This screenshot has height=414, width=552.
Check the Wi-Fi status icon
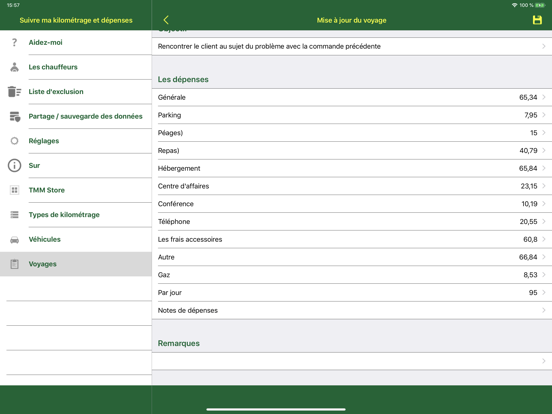tap(514, 5)
